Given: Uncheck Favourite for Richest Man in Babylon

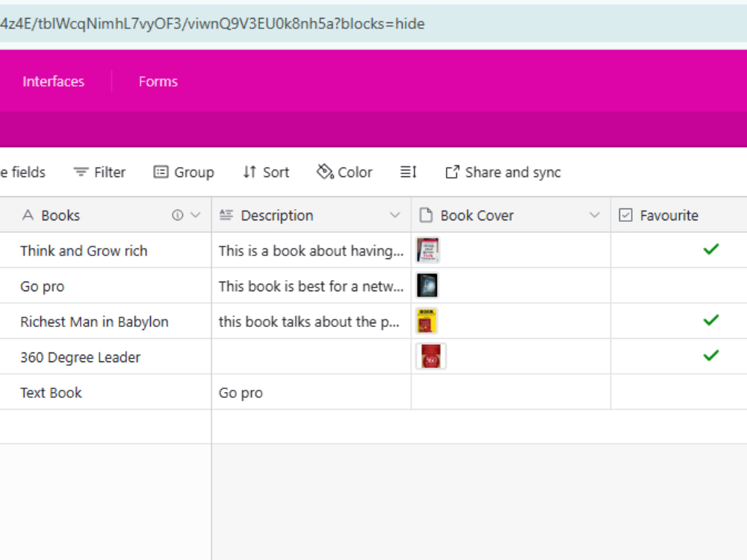Looking at the screenshot, I should pyautogui.click(x=711, y=320).
